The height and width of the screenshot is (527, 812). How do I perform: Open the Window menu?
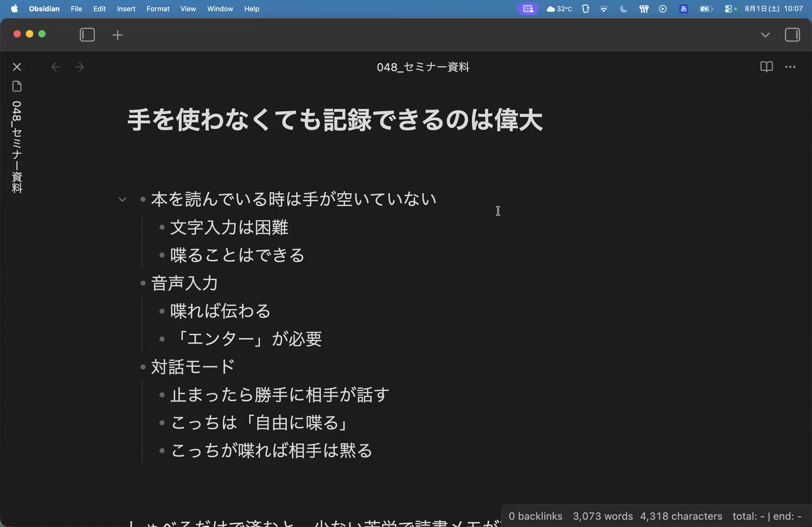(220, 9)
